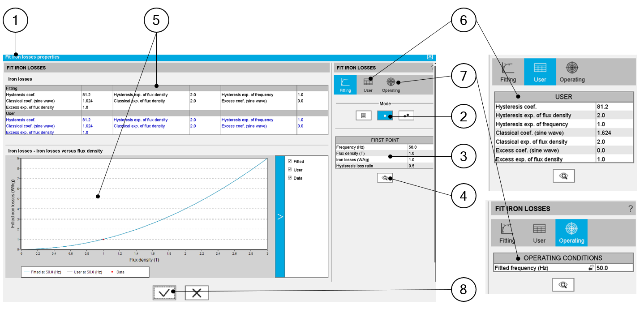Cancel with the X button beside OK
The height and width of the screenshot is (309, 644).
point(197,293)
